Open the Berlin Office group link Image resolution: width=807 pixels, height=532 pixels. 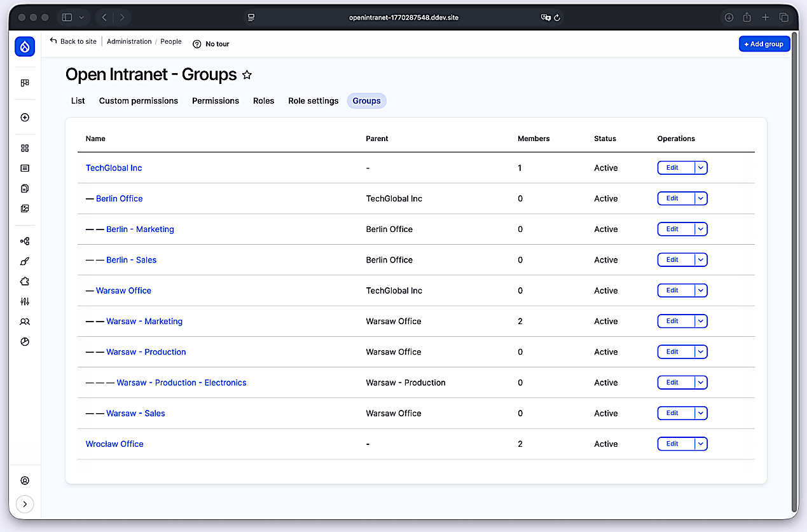(x=120, y=198)
